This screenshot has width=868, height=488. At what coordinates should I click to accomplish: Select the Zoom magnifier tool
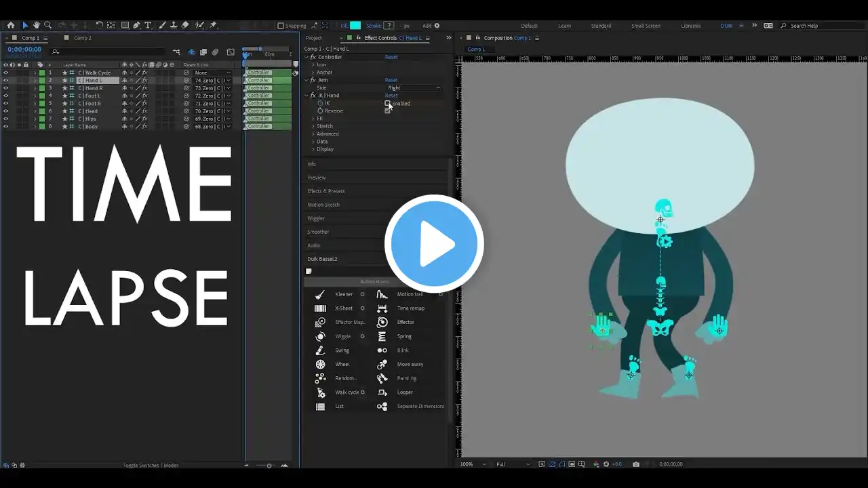pos(48,25)
